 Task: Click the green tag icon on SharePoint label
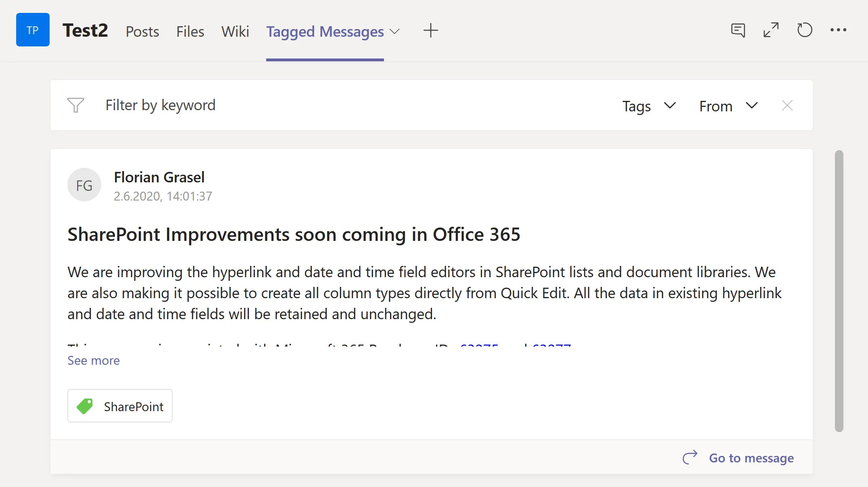click(x=85, y=406)
